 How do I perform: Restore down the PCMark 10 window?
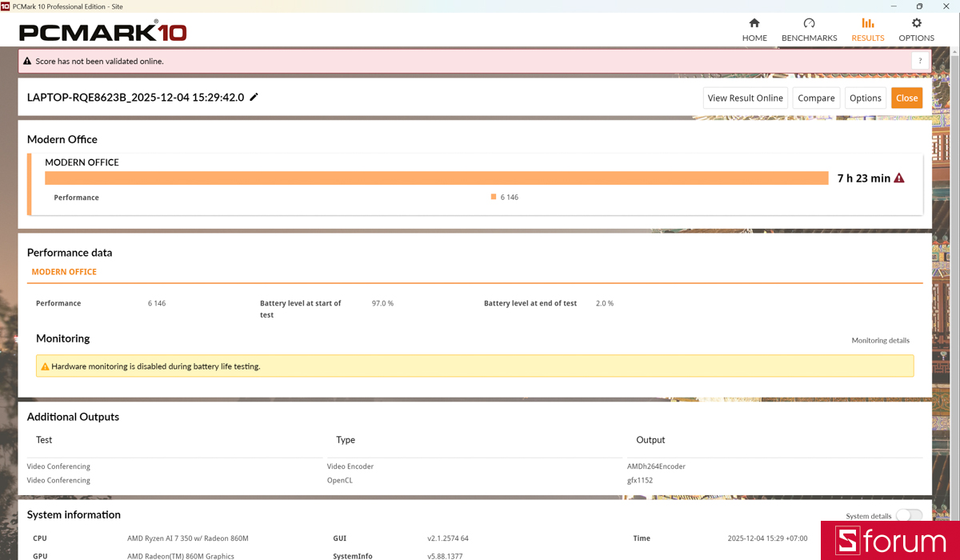click(x=919, y=6)
